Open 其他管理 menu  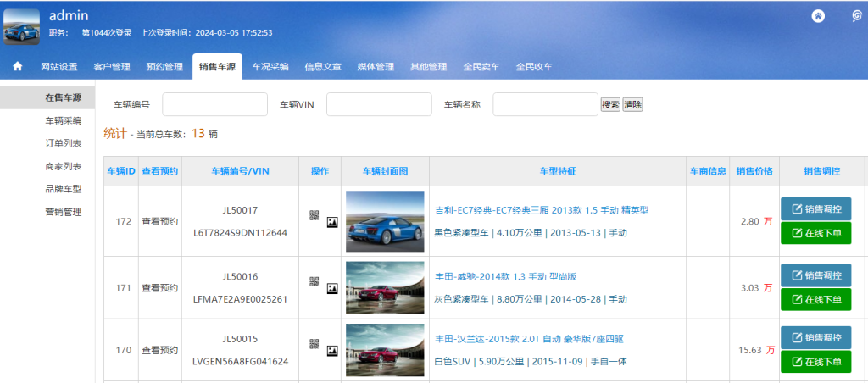(428, 67)
